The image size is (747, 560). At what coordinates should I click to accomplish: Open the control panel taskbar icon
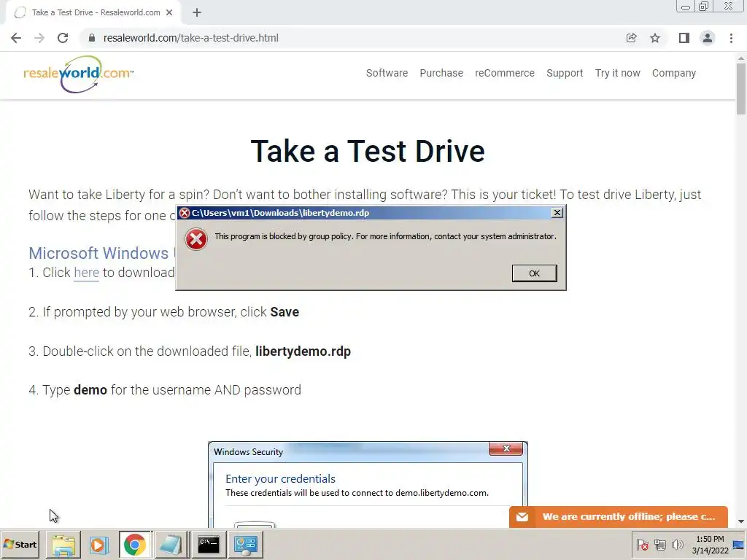point(246,544)
